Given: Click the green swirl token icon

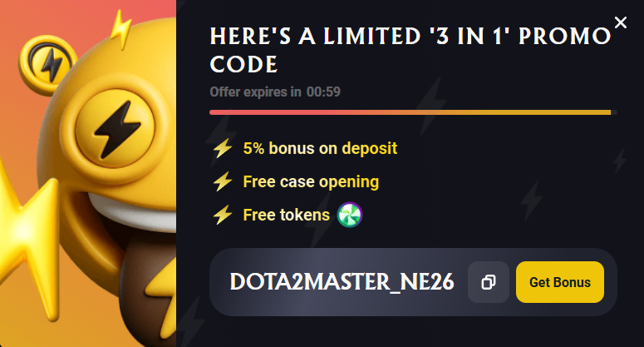Looking at the screenshot, I should coord(350,215).
